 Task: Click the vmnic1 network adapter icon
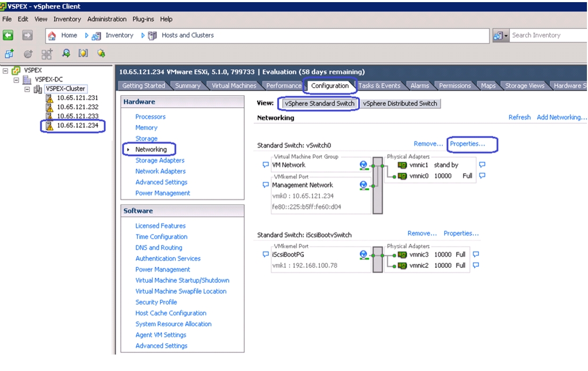click(x=402, y=165)
